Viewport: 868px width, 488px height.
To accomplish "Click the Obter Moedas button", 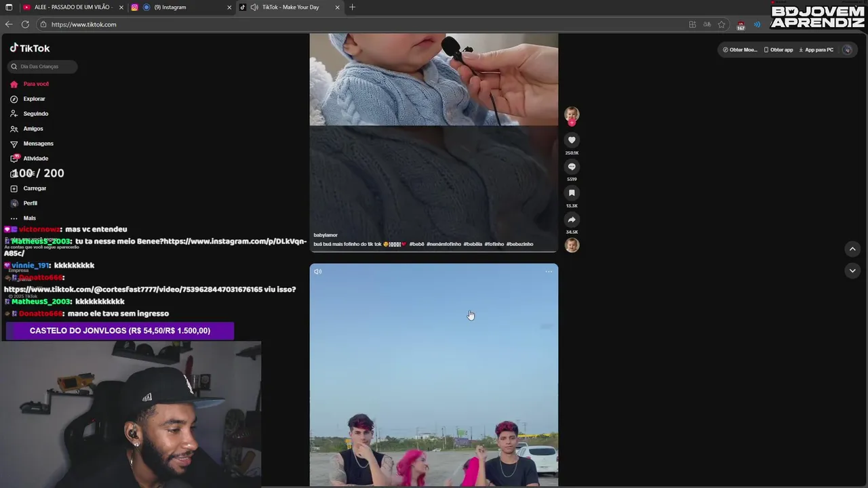I will (x=739, y=49).
